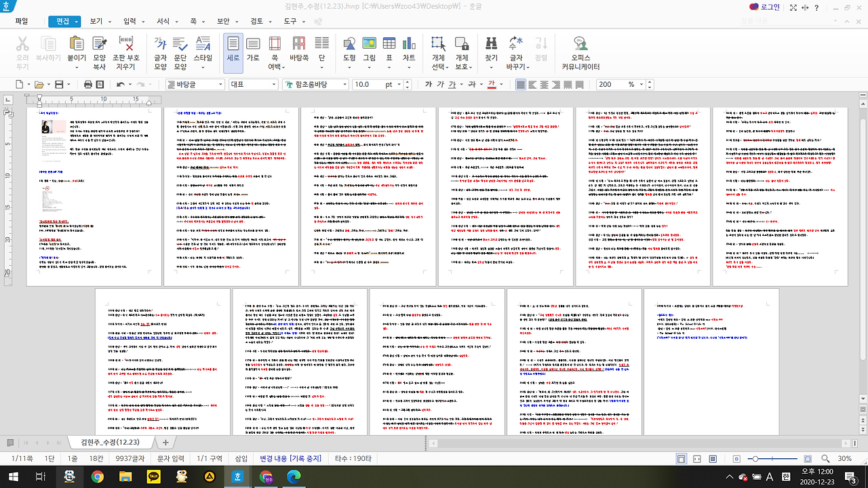The width and height of the screenshot is (868, 488).
Task: Pick the red font color swatch
Action: pyautogui.click(x=492, y=85)
